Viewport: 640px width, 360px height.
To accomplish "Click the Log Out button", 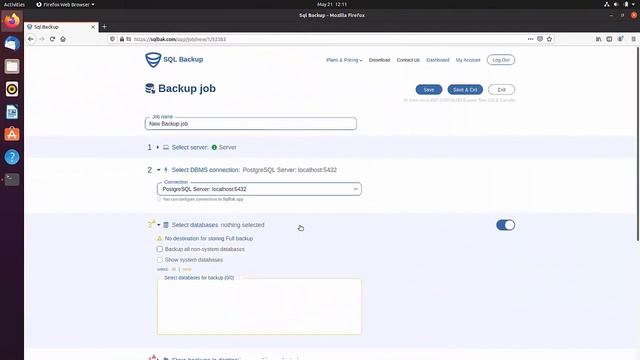I will click(500, 60).
